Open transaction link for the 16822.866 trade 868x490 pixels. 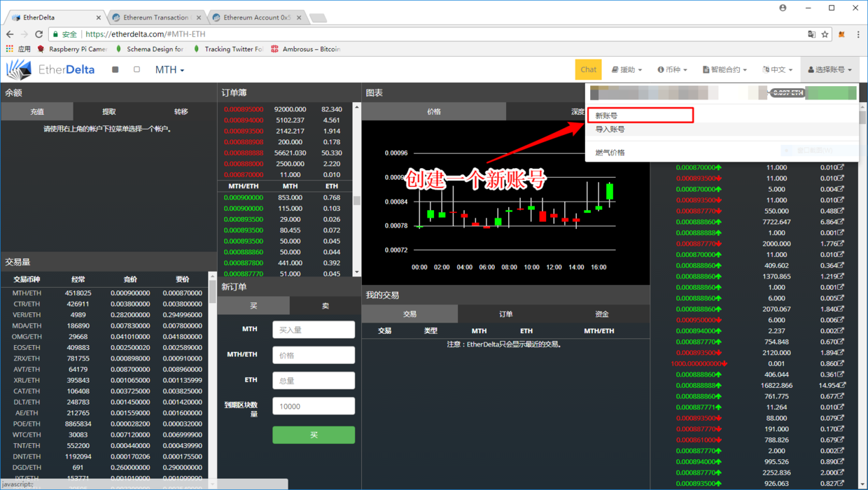pos(843,385)
